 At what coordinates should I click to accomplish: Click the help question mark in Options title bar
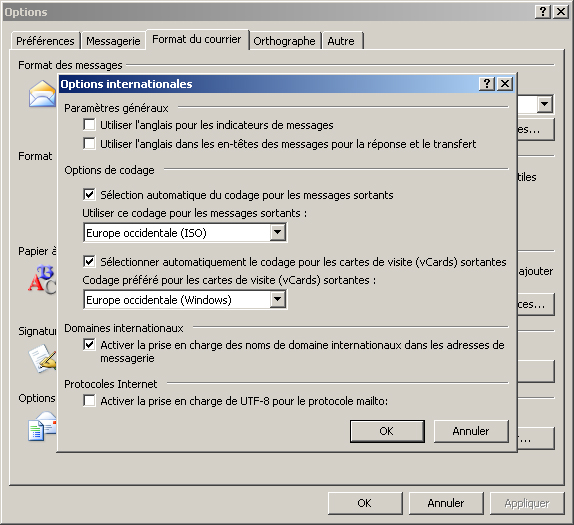[x=543, y=12]
